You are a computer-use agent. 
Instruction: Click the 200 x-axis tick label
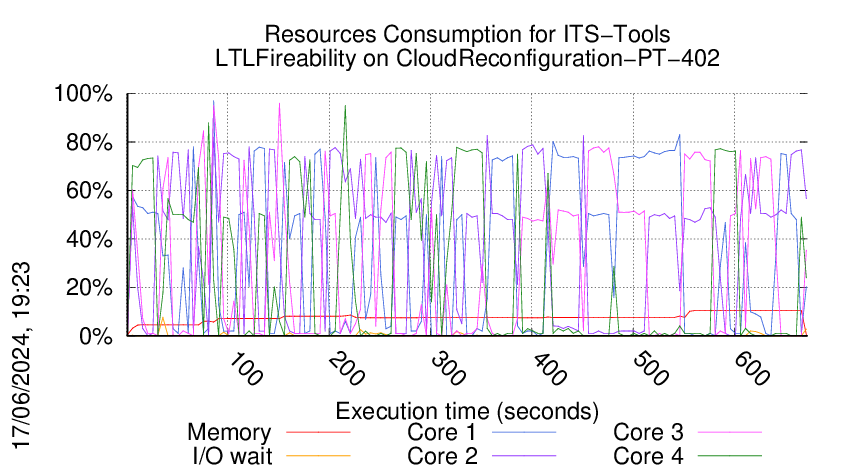345,369
